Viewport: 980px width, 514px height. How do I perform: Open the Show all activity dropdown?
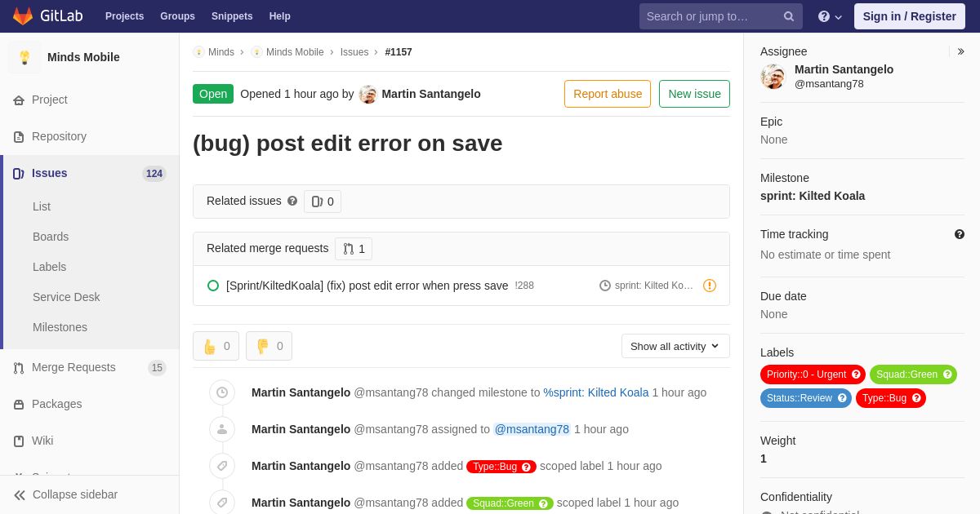point(675,346)
